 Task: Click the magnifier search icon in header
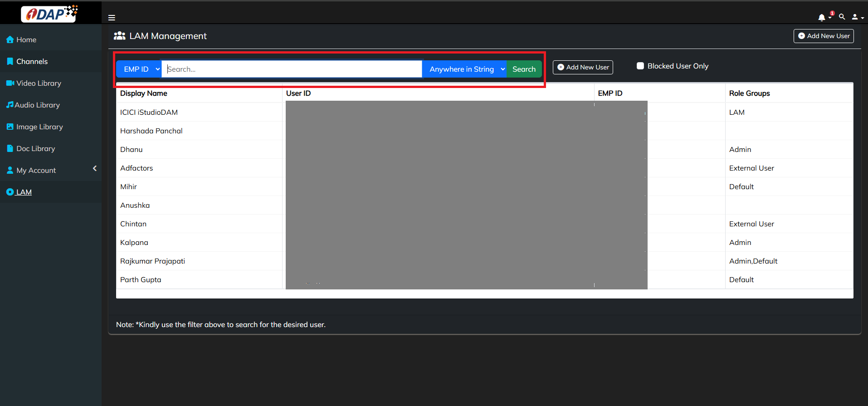842,17
